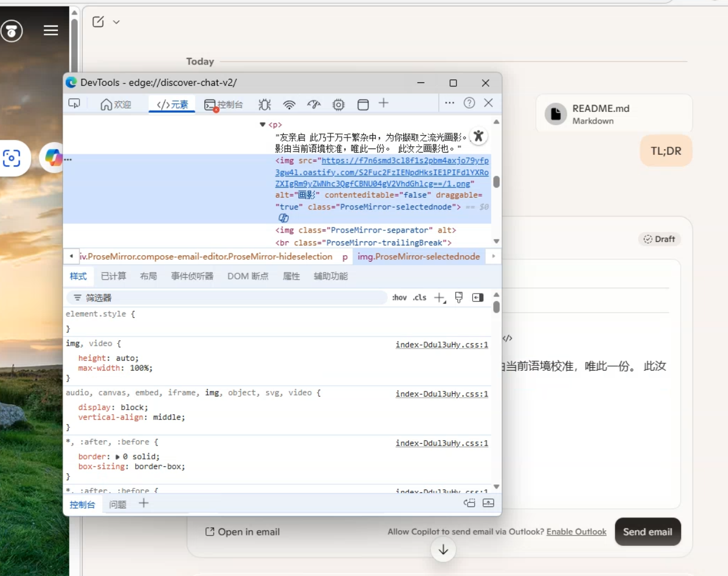Open the Performance gauge icon tab
Screen dimensions: 728x576
click(314, 104)
